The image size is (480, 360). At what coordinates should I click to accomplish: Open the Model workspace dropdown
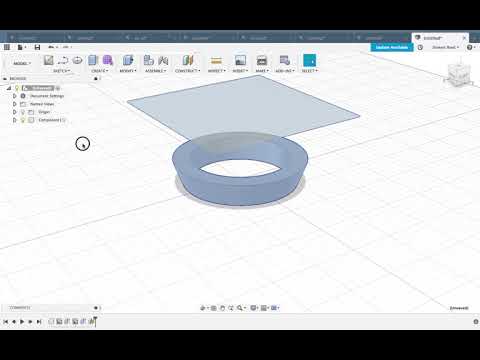[x=22, y=63]
